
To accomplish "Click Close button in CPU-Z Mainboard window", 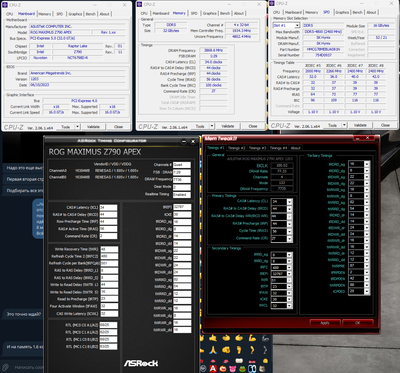I will (x=118, y=127).
